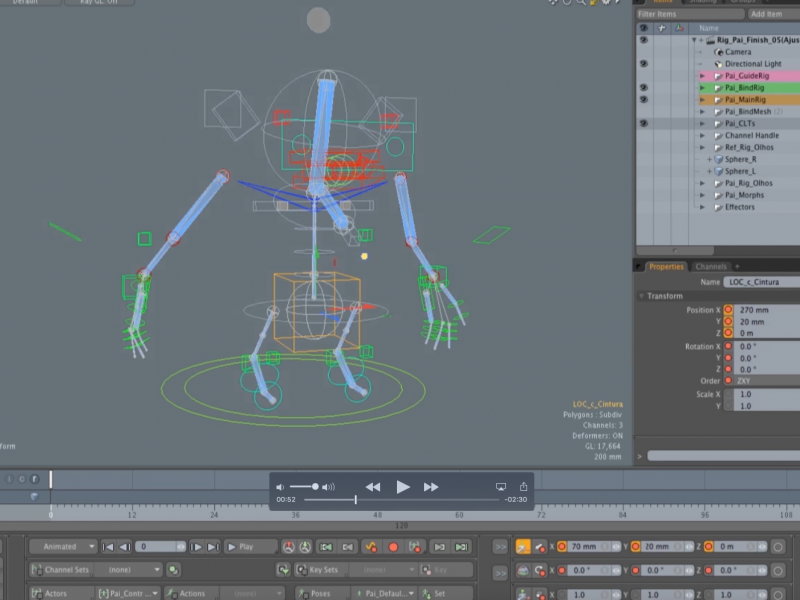This screenshot has height=600, width=800.
Task: Click the Add Item button in Items list
Action: click(766, 14)
